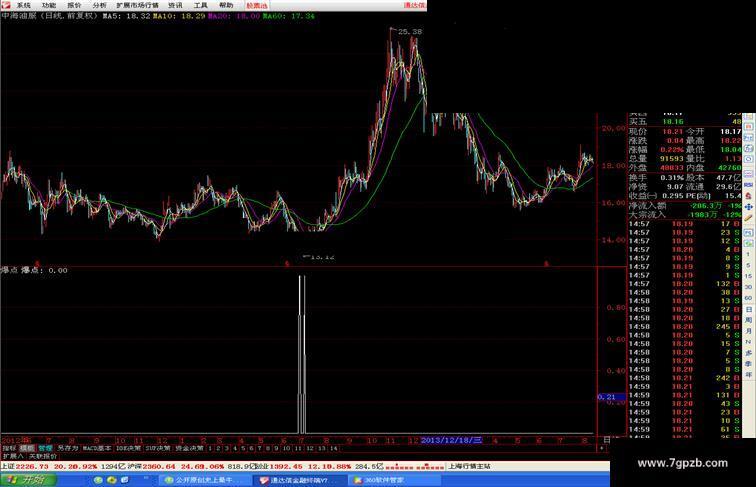Select the 多 multi-period option in sidebar
The height and width of the screenshot is (487, 756).
(748, 352)
